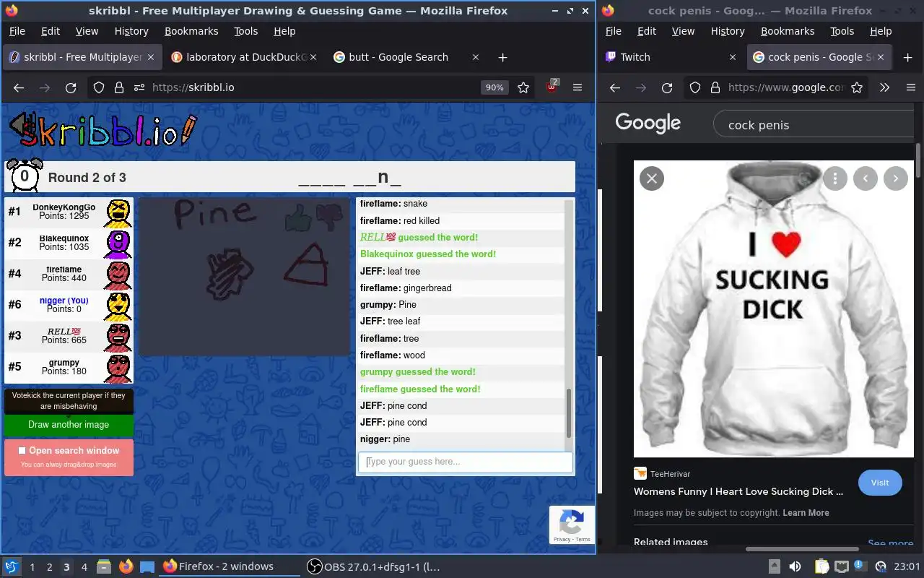Viewport: 924px width, 578px height.
Task: Click the Google page horizontal scrollbar
Action: point(801,549)
